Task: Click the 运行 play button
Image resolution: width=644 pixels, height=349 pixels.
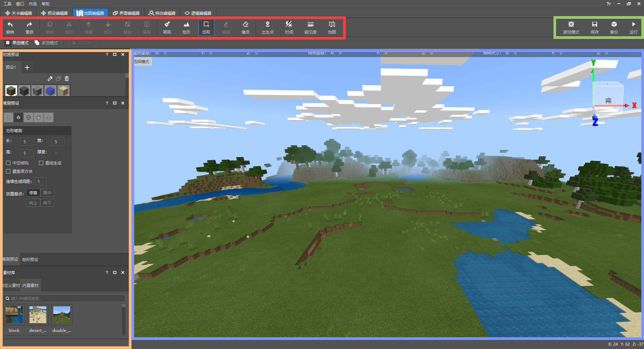Action: click(634, 28)
